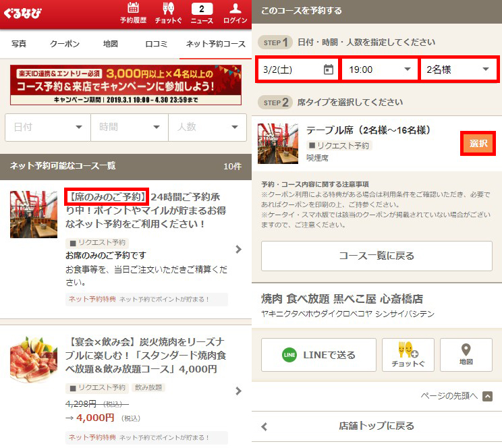Click the ページの先頭へ link
This screenshot has width=502, height=448.
[449, 396]
